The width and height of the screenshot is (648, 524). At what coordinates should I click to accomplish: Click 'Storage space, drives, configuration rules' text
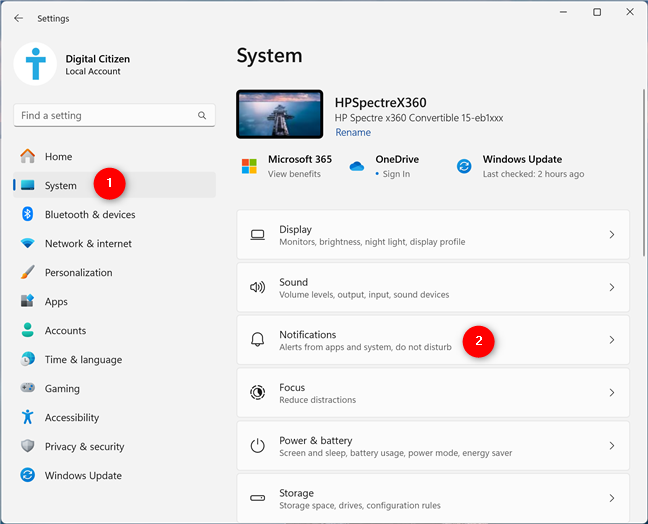360,505
